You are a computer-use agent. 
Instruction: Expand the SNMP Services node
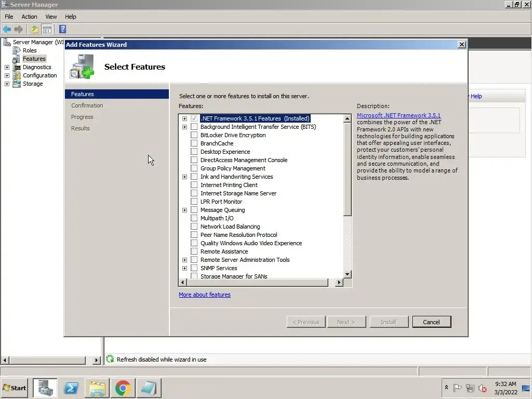[184, 268]
